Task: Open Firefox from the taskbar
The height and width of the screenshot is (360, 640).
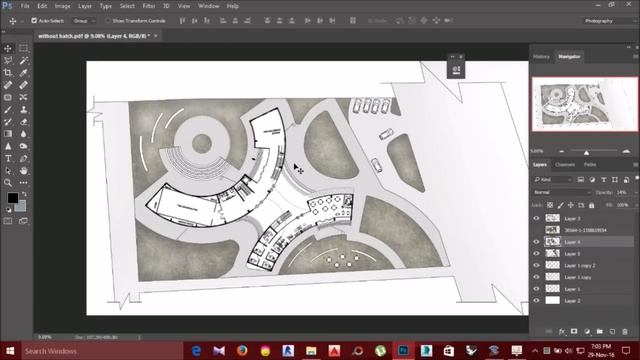Action: (x=242, y=351)
